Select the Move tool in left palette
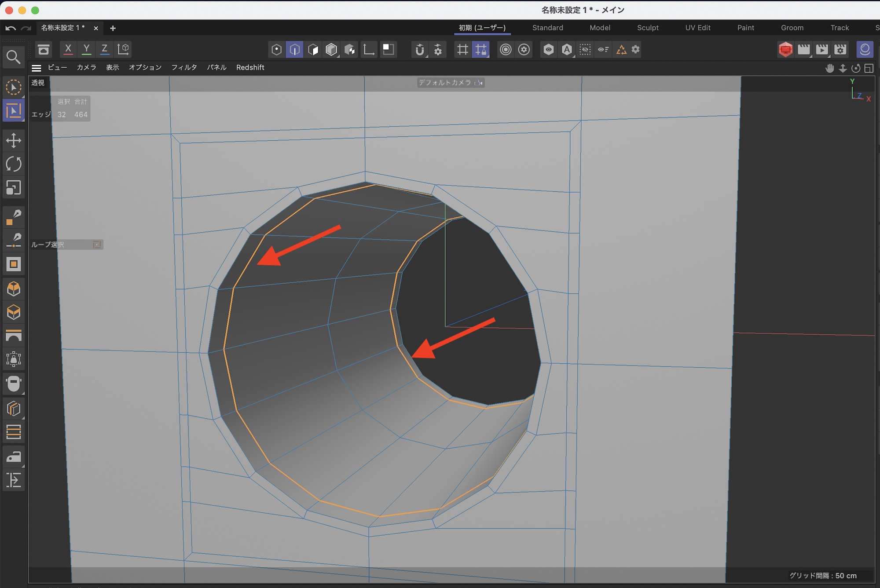Viewport: 880px width, 588px height. [x=14, y=141]
